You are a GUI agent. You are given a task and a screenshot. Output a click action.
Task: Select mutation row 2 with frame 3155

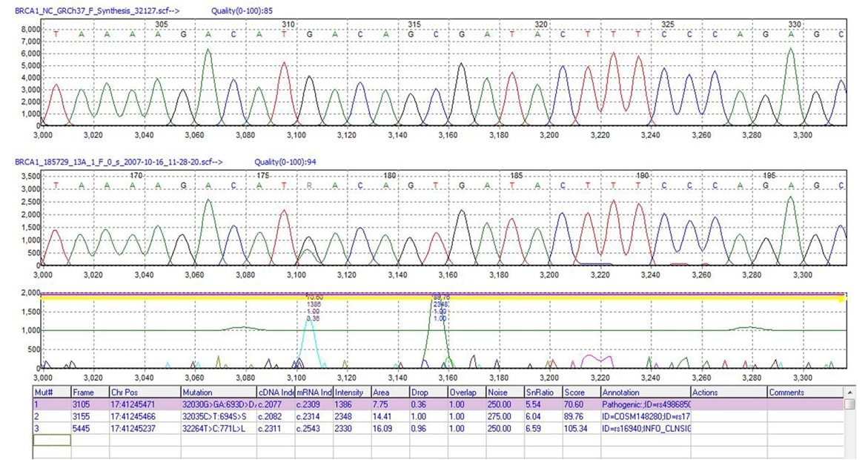pyautogui.click(x=89, y=416)
